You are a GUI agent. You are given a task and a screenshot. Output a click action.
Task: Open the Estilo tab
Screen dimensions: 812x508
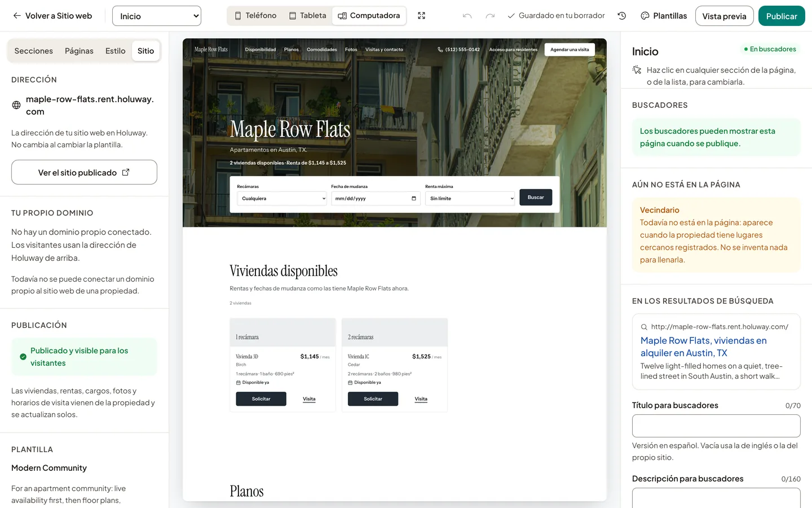point(116,51)
